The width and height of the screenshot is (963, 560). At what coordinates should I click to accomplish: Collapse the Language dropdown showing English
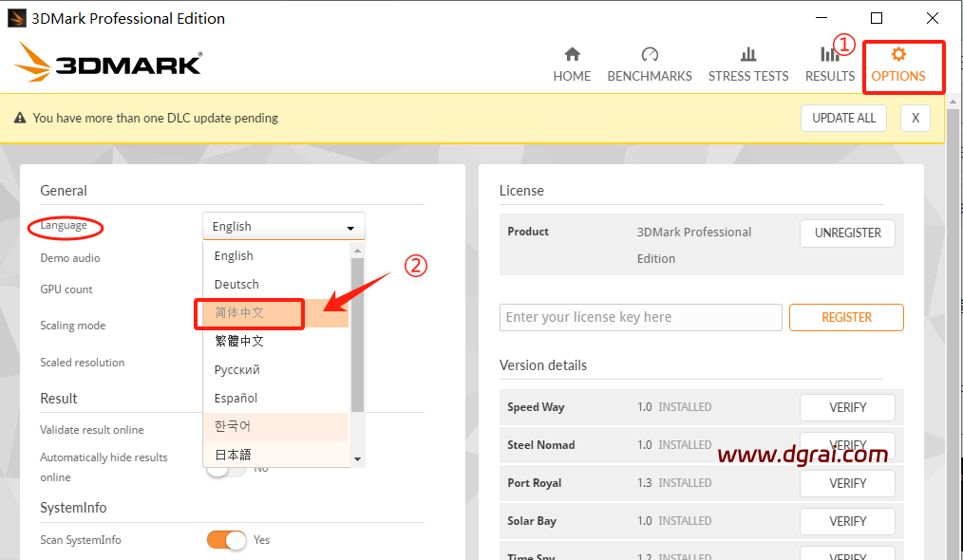tap(283, 227)
